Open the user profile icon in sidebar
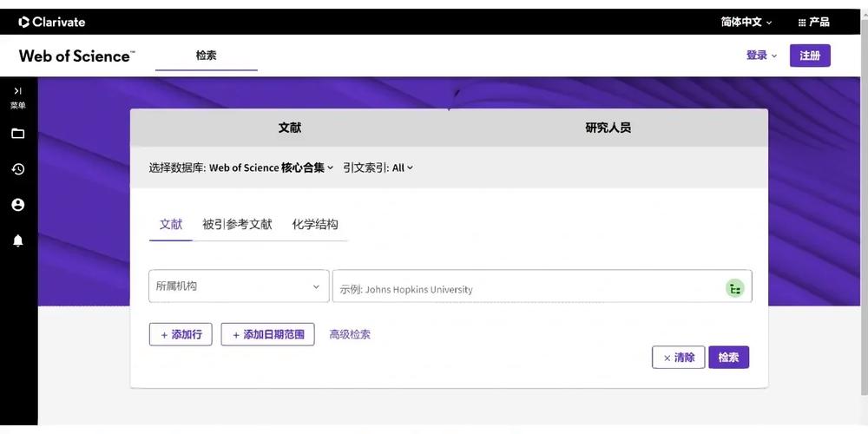Viewport: 868px width, 434px height. point(17,205)
